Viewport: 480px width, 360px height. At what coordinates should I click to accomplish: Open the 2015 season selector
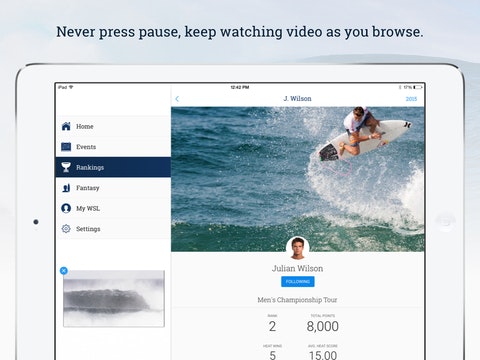tap(411, 99)
